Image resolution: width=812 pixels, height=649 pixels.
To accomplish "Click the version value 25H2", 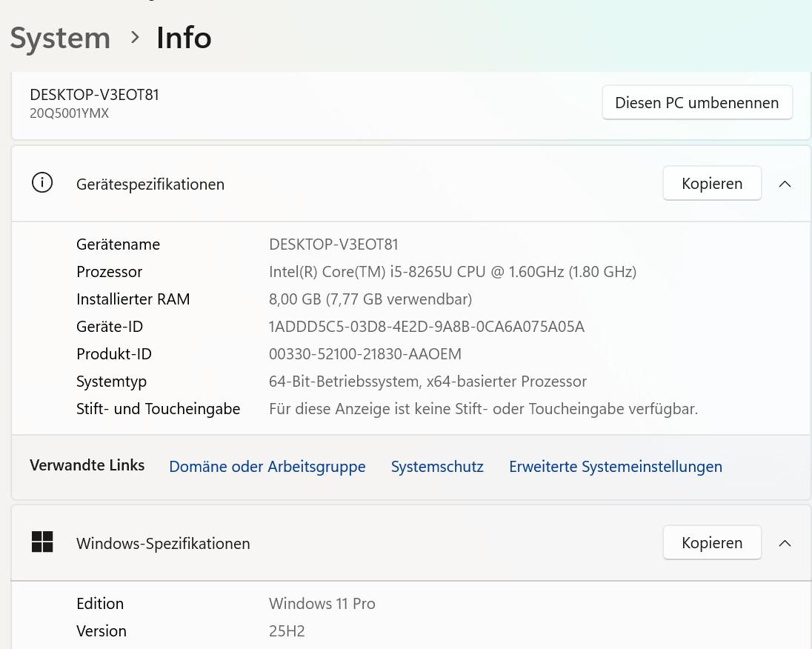I will 287,631.
